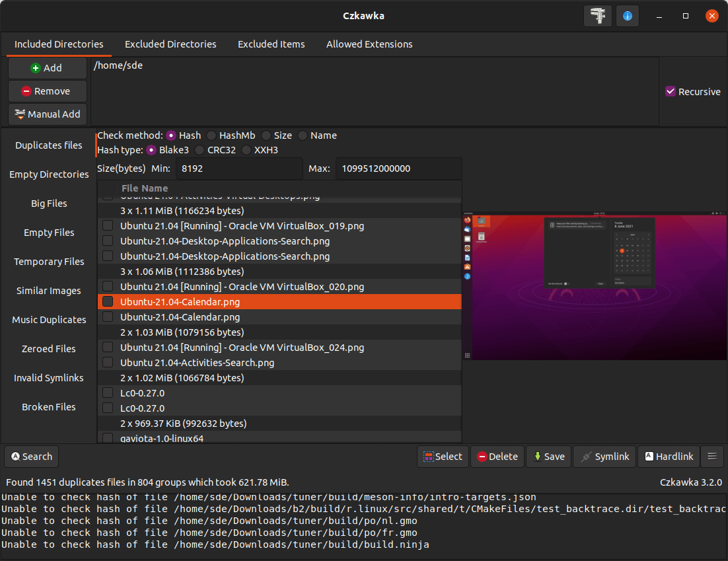Click the 'Found 1451 duplicates files' status text
The width and height of the screenshot is (728, 561).
pos(147,482)
